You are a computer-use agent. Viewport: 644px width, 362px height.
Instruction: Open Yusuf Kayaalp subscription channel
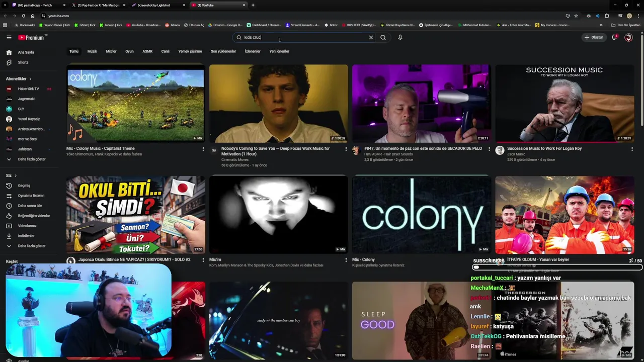[29, 119]
